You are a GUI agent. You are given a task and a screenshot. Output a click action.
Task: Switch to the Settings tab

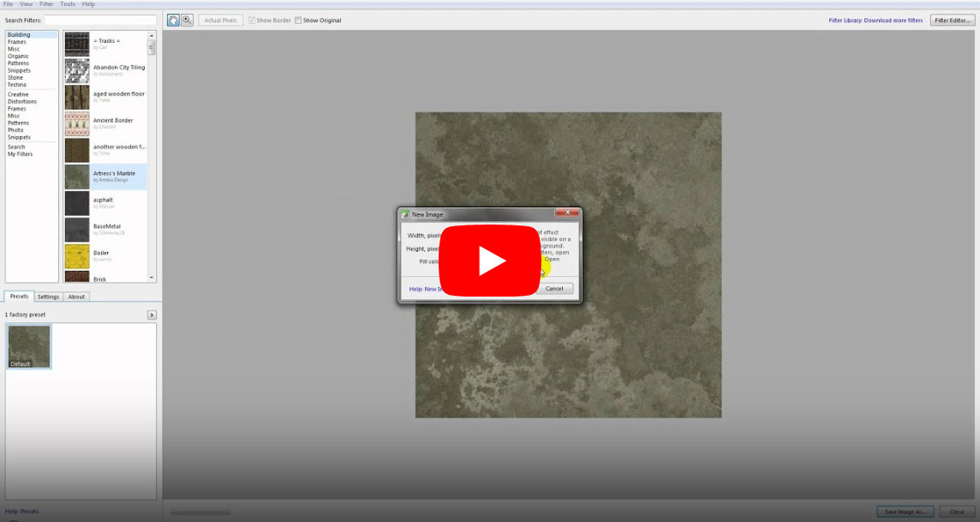pyautogui.click(x=49, y=297)
